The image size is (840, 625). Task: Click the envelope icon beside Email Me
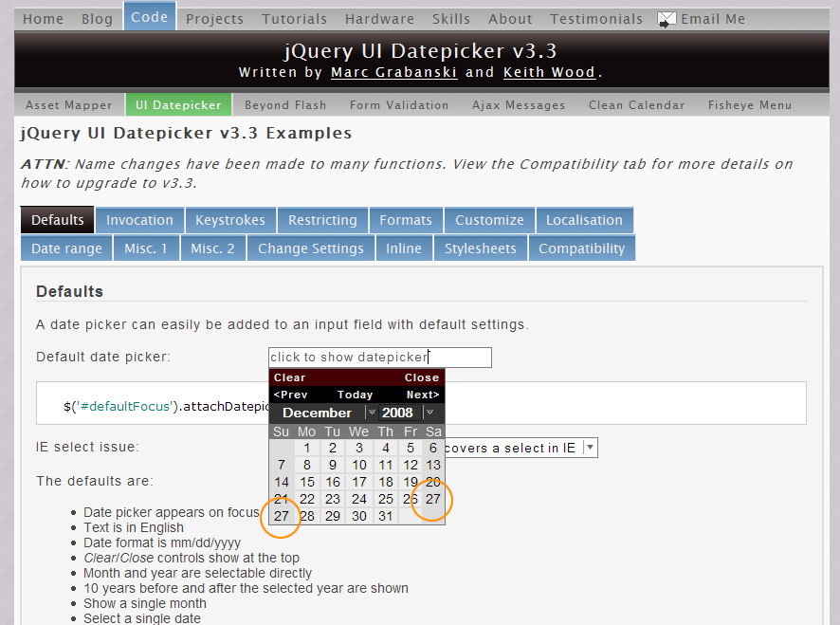(x=667, y=19)
